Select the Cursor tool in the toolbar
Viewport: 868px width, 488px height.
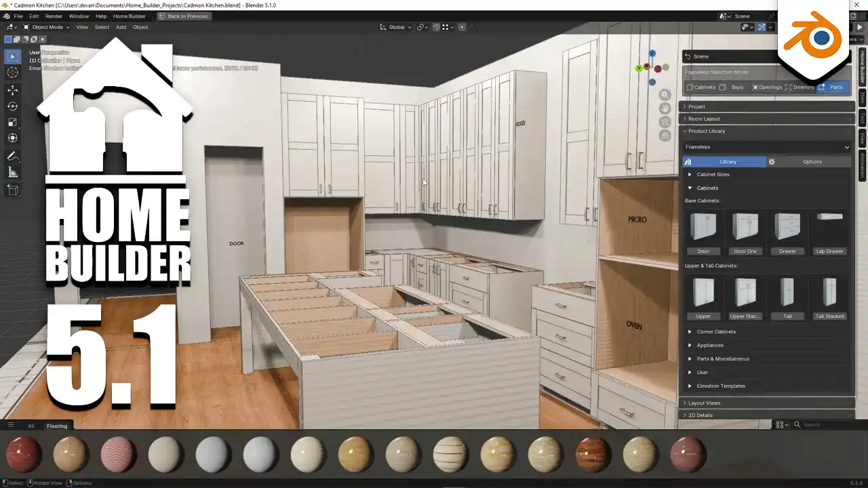click(12, 73)
